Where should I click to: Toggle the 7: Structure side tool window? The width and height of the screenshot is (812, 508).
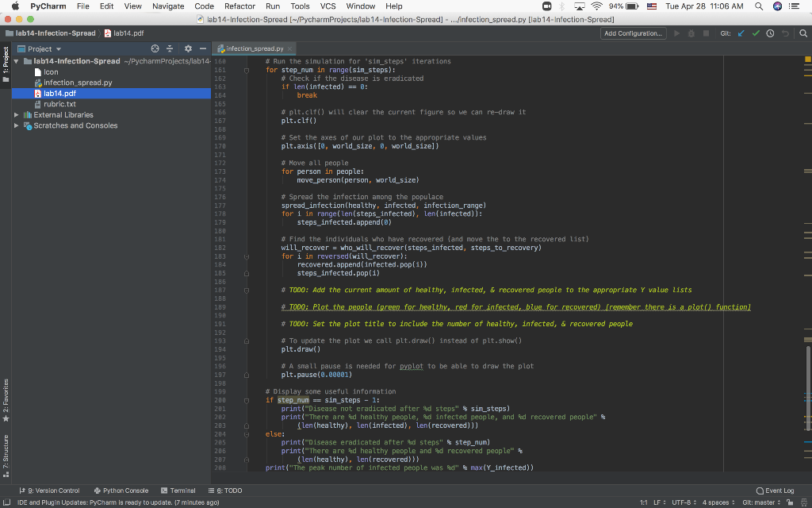tap(6, 456)
